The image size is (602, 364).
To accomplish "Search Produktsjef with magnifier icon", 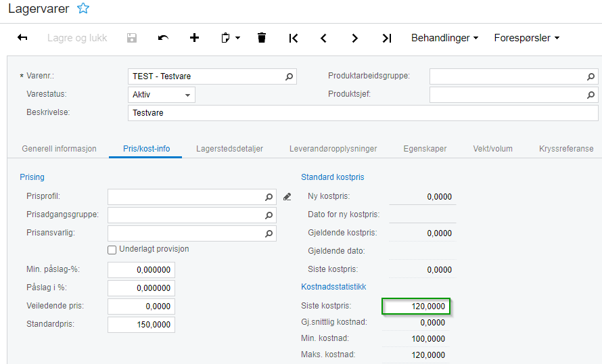I will click(x=591, y=95).
